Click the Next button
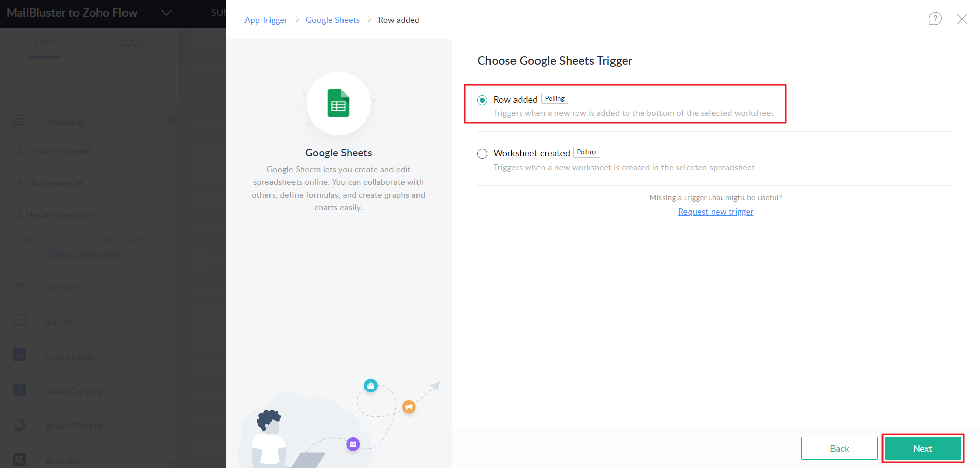 point(922,448)
